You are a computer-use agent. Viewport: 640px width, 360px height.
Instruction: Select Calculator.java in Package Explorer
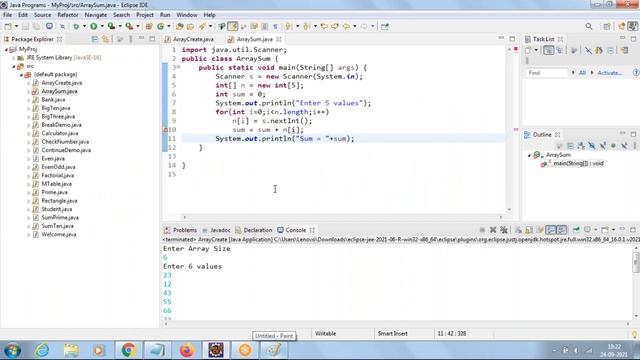tap(60, 133)
